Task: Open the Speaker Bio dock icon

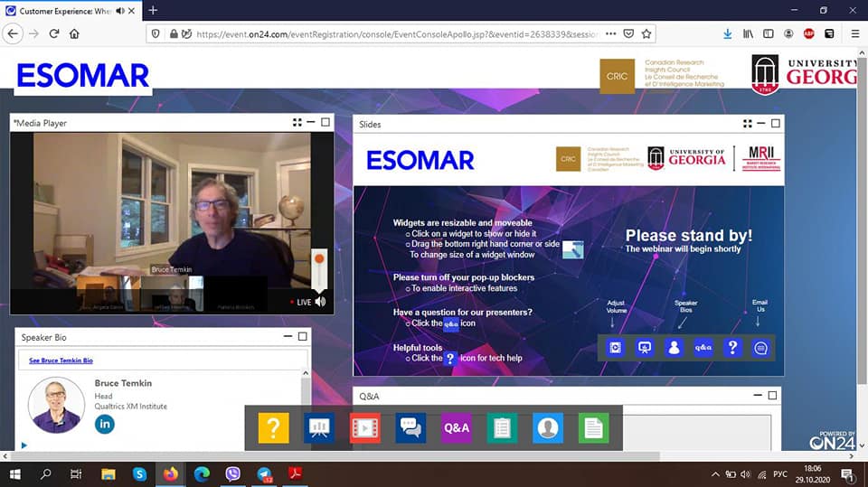Action: point(548,427)
